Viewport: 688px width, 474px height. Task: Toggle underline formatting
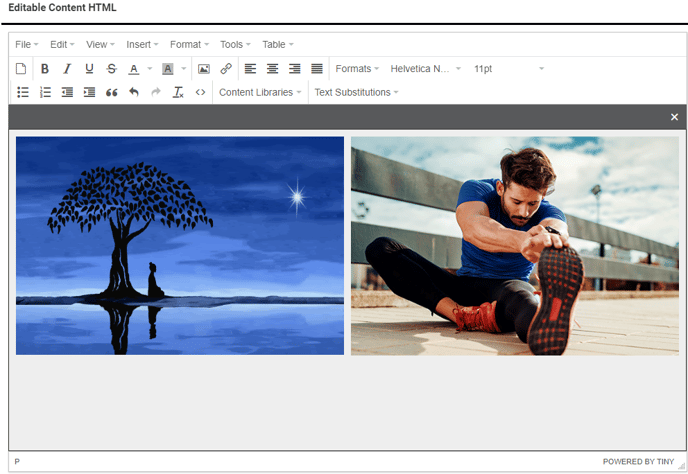coord(89,69)
